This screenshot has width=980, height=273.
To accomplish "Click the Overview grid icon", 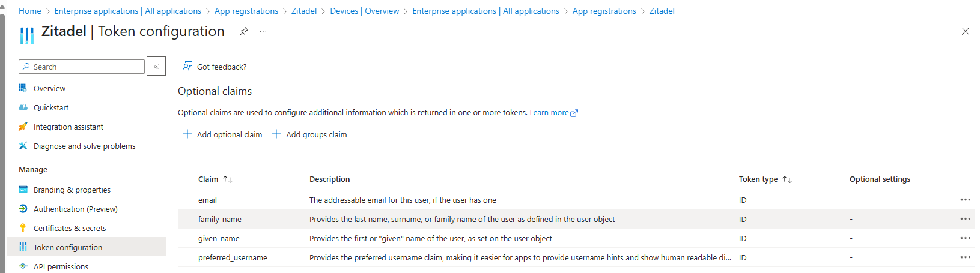I will pos(23,88).
